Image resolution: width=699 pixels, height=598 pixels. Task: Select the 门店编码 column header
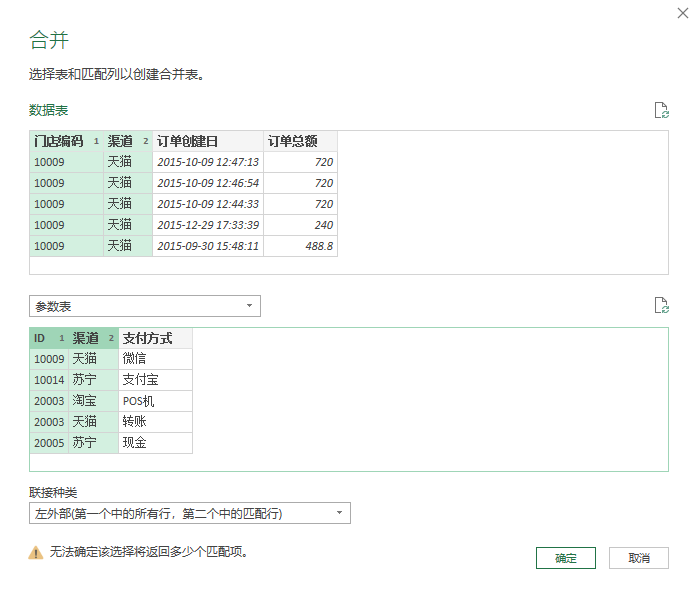tap(59, 141)
